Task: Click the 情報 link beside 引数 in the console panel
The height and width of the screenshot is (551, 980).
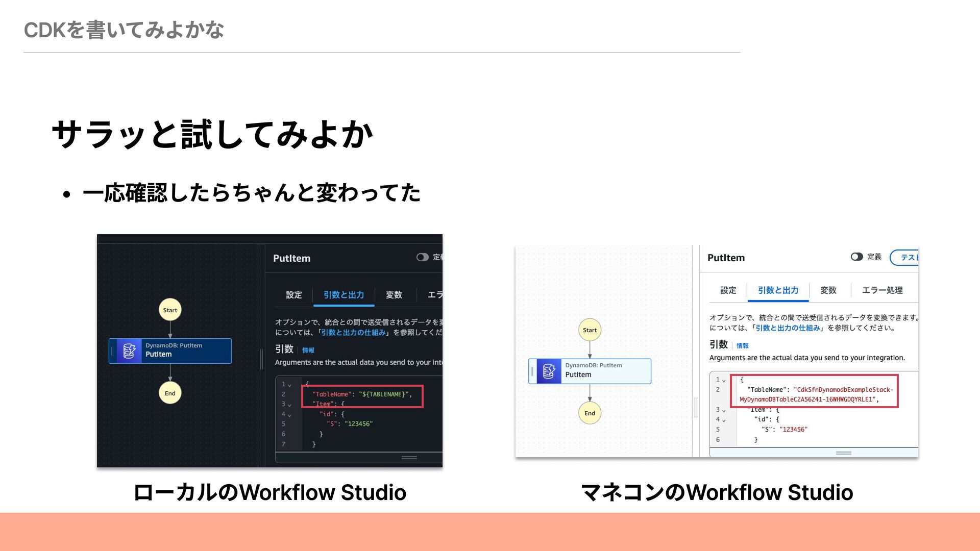Action: pos(743,346)
